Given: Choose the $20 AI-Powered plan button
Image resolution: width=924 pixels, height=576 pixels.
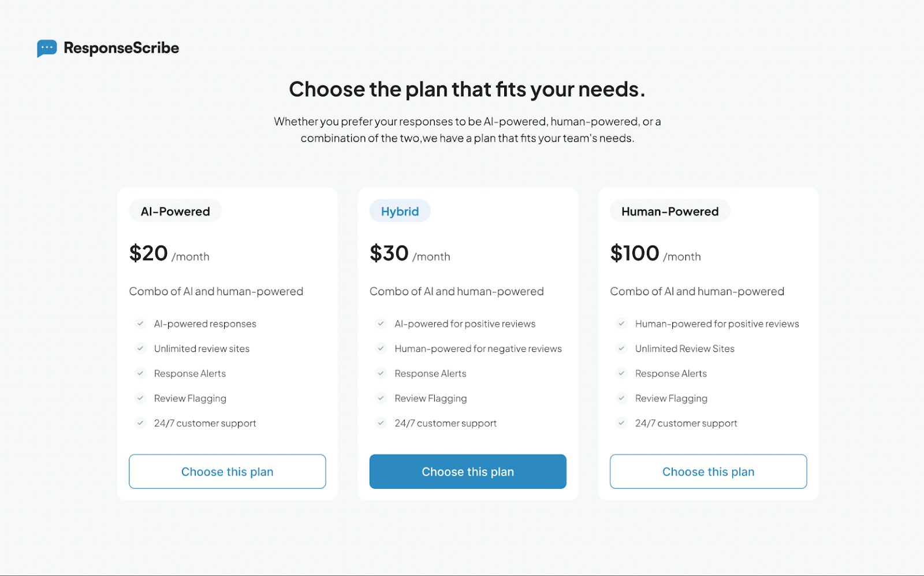Looking at the screenshot, I should pyautogui.click(x=227, y=471).
